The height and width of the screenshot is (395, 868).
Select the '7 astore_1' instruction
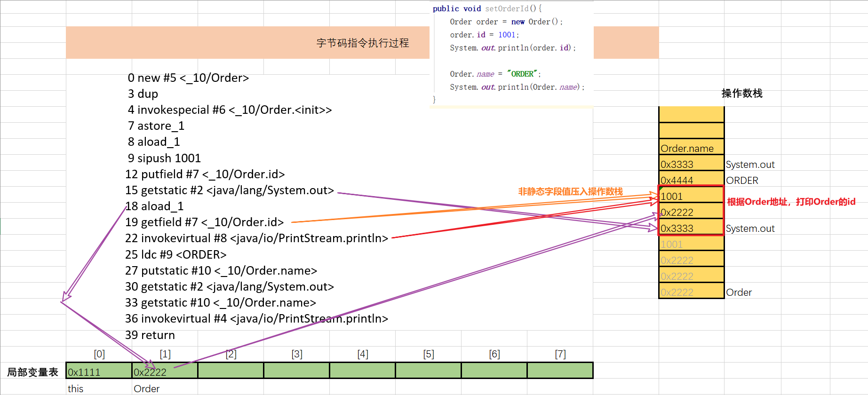(156, 126)
